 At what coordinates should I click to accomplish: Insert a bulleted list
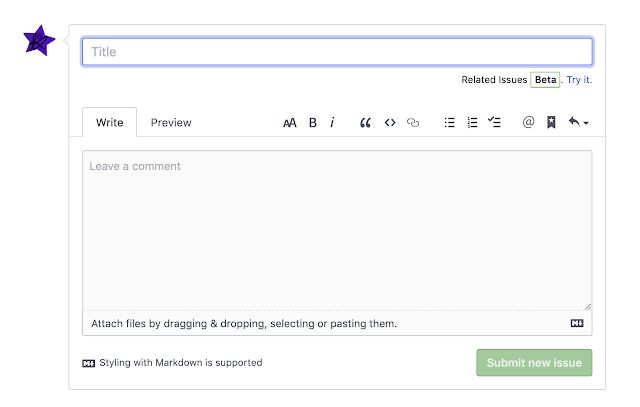(450, 123)
